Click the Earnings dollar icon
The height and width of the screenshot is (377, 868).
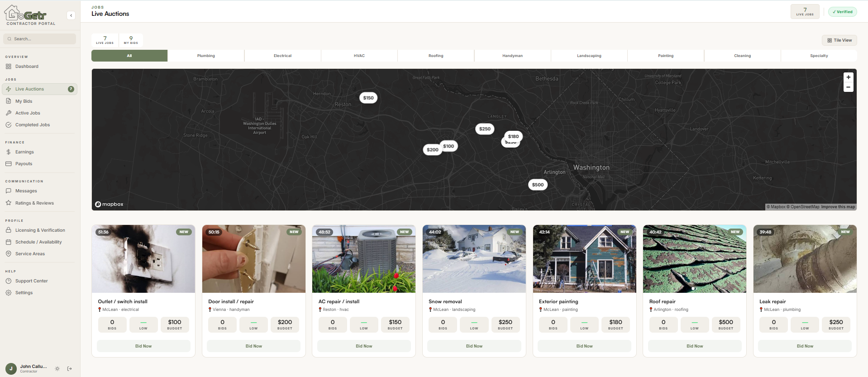[x=9, y=152]
